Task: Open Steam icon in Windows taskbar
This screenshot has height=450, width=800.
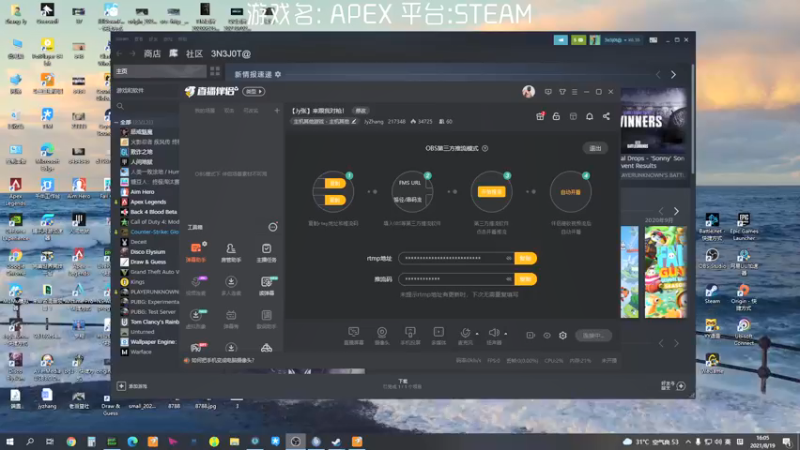Action: pyautogui.click(x=336, y=441)
